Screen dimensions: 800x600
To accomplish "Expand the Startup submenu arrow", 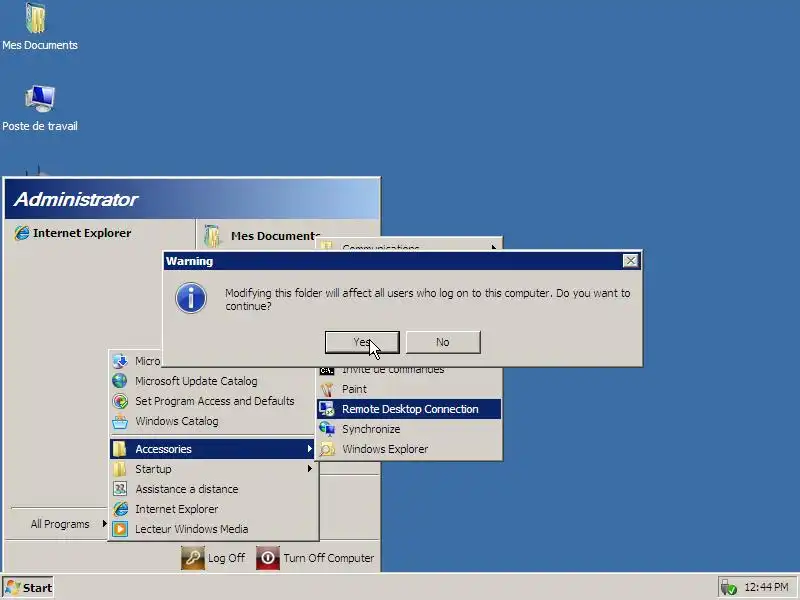I will [309, 469].
